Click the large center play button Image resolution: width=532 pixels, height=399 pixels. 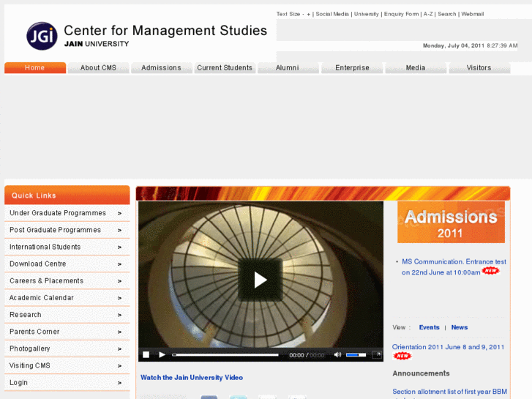click(261, 280)
